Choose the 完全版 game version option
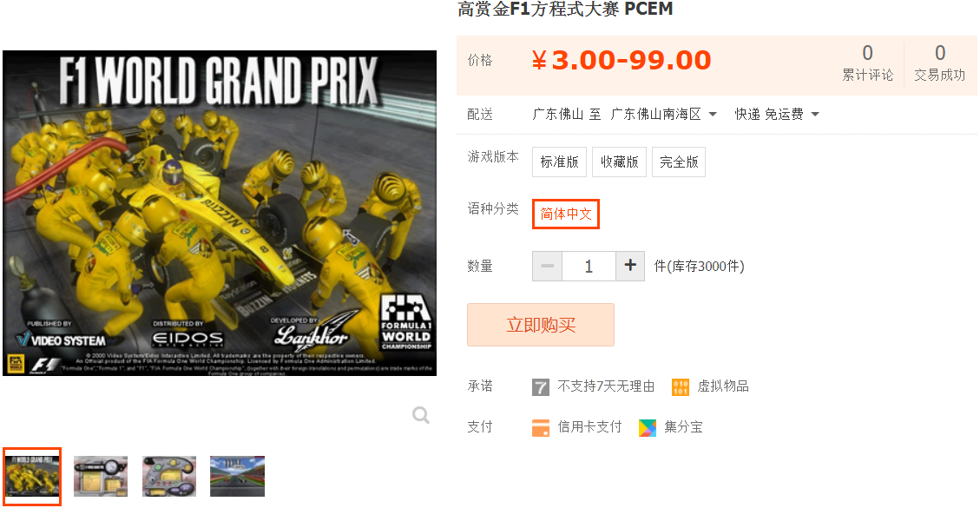980x508 pixels. tap(679, 162)
